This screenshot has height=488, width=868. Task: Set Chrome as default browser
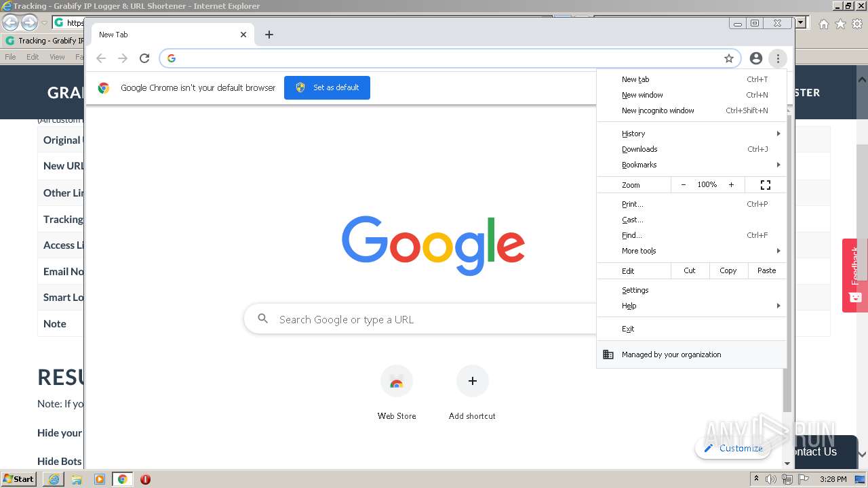point(327,87)
